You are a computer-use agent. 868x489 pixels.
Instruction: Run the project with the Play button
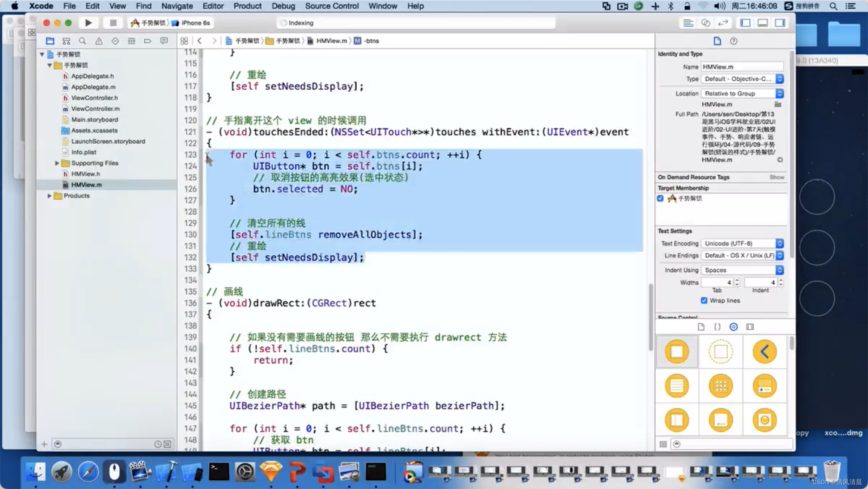(88, 23)
